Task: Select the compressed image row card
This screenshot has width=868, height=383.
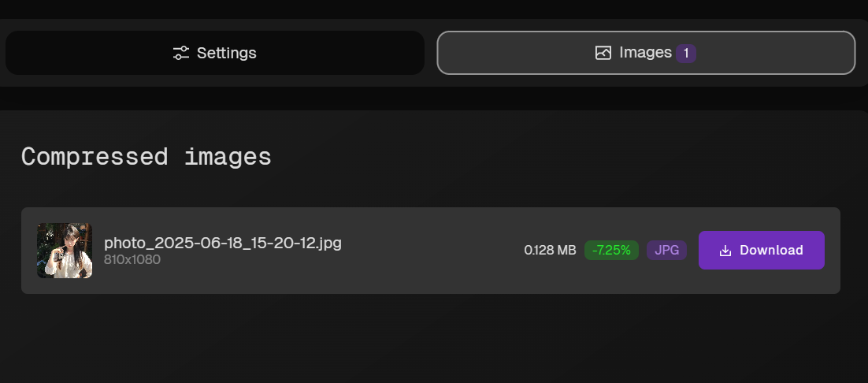Action: (x=431, y=251)
